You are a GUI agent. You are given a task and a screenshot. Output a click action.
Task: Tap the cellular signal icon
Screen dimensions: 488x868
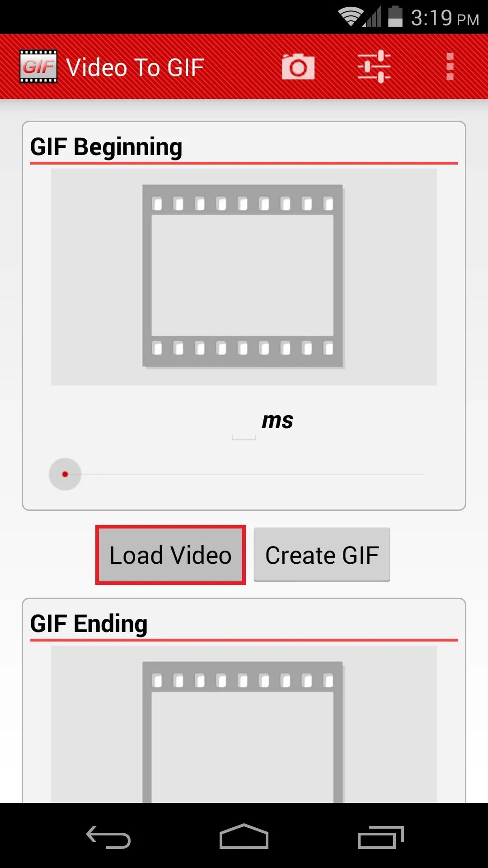coord(372,17)
